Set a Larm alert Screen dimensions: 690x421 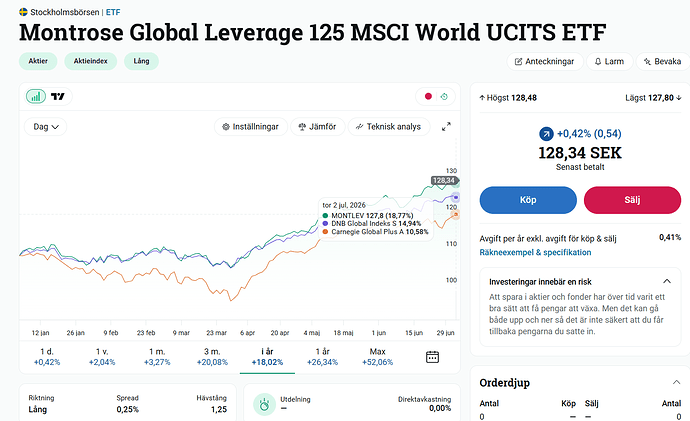coord(609,62)
